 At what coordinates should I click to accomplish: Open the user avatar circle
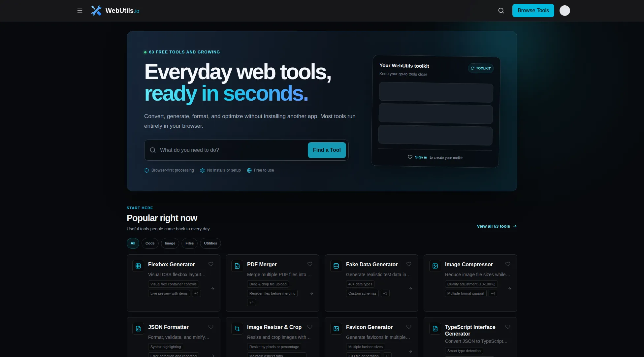click(x=565, y=11)
